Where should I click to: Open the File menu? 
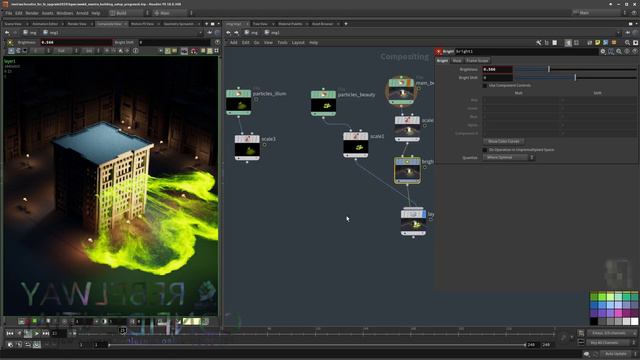tap(9, 13)
